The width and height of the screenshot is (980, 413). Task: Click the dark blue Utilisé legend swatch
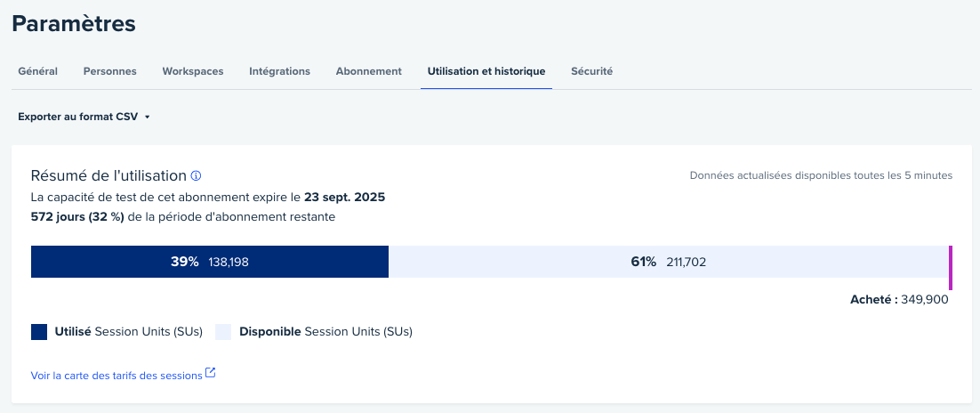click(x=39, y=332)
